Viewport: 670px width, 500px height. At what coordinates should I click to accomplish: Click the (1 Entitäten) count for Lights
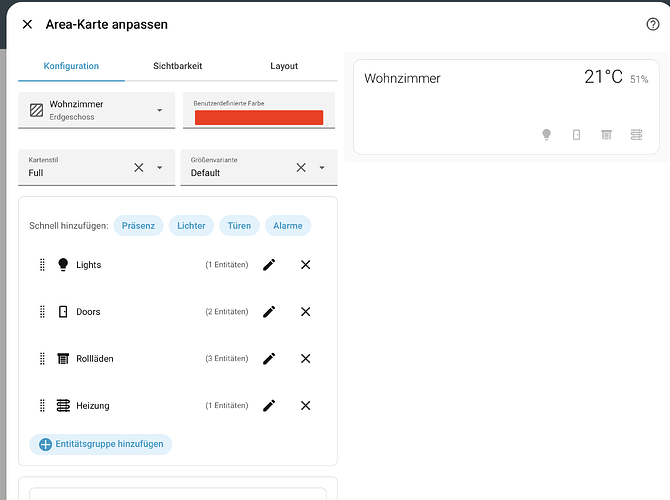click(226, 265)
